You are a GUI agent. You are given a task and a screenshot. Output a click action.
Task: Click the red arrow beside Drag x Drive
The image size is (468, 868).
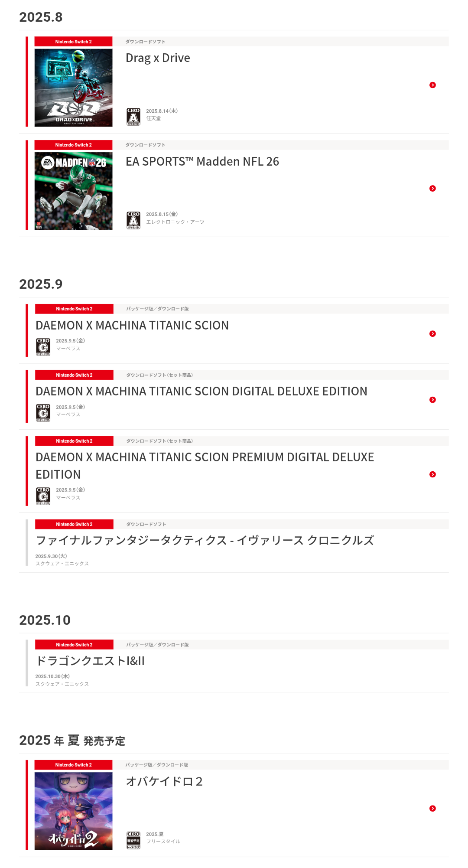coord(432,85)
